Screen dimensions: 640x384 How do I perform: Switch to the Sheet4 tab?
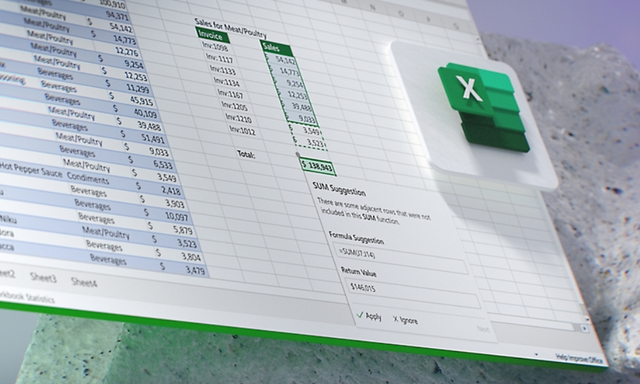[x=84, y=282]
